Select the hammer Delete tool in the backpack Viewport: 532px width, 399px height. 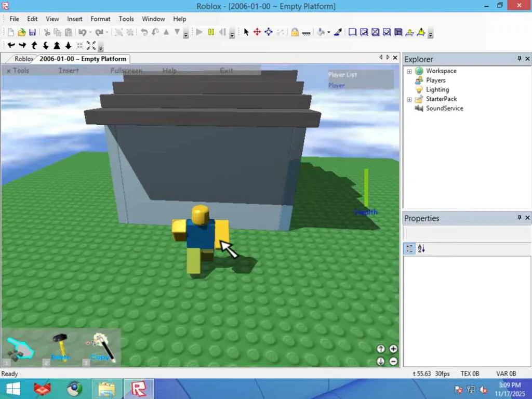(61, 347)
